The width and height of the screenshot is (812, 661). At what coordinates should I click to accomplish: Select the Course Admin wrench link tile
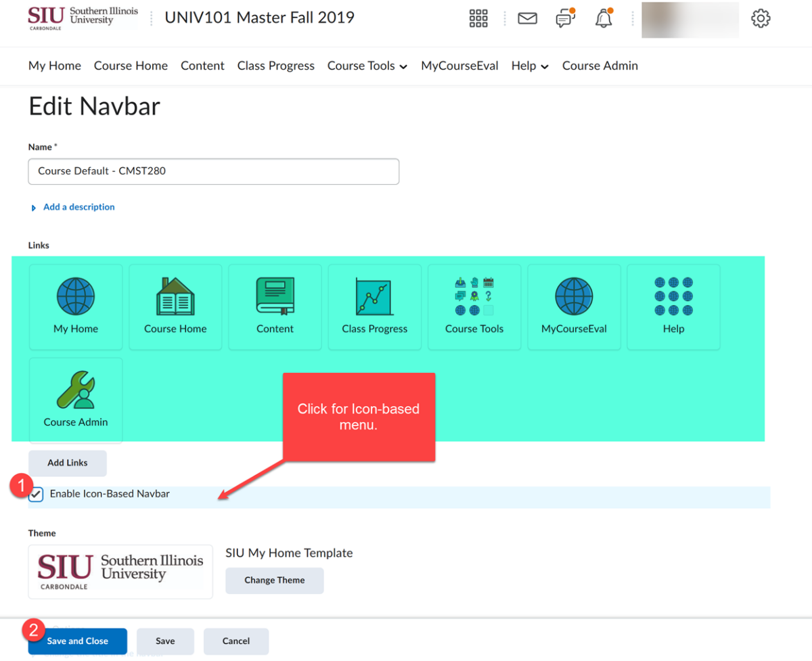click(x=75, y=400)
